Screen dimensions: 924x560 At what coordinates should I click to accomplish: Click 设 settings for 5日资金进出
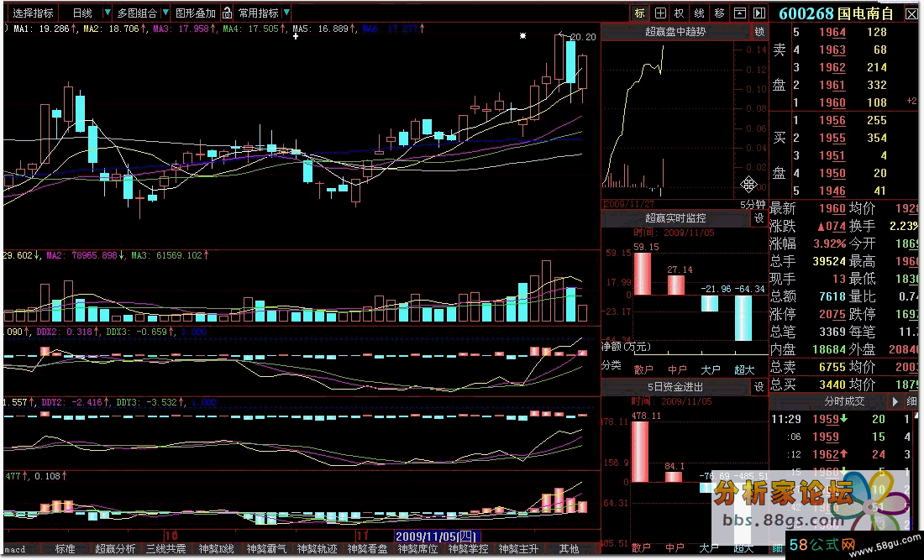point(759,387)
